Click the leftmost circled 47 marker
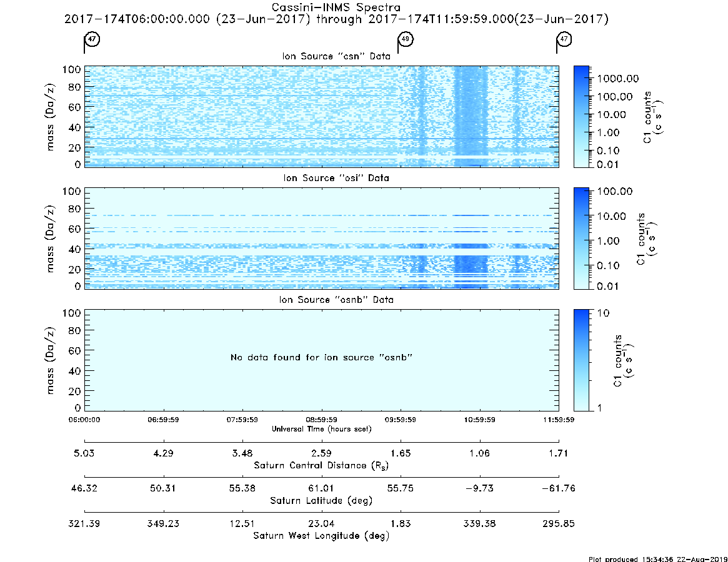Viewport: 728px width, 562px height. tap(92, 39)
